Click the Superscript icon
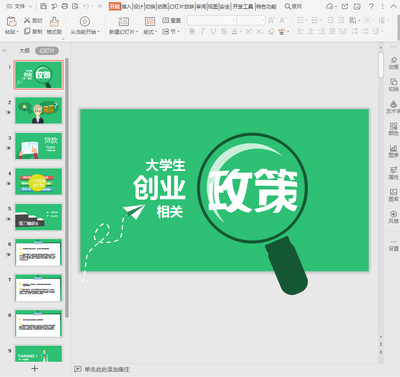This screenshot has height=377, width=400. point(249,31)
